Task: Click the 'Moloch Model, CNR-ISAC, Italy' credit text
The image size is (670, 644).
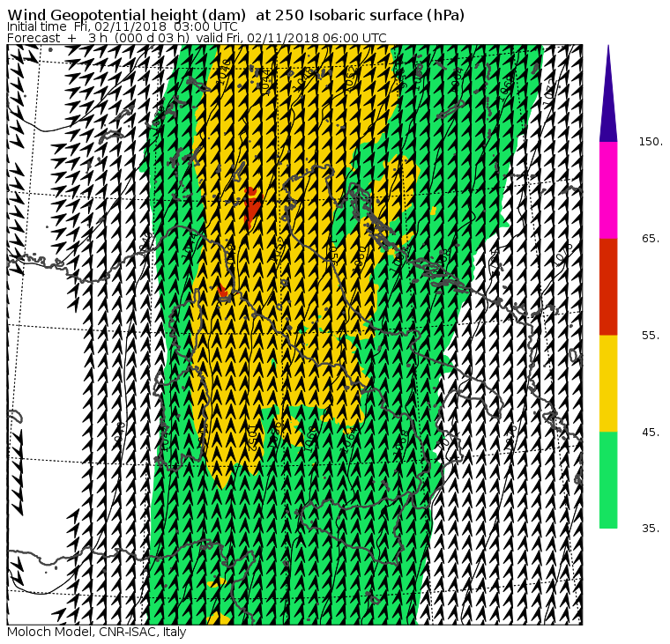Action: (x=97, y=632)
